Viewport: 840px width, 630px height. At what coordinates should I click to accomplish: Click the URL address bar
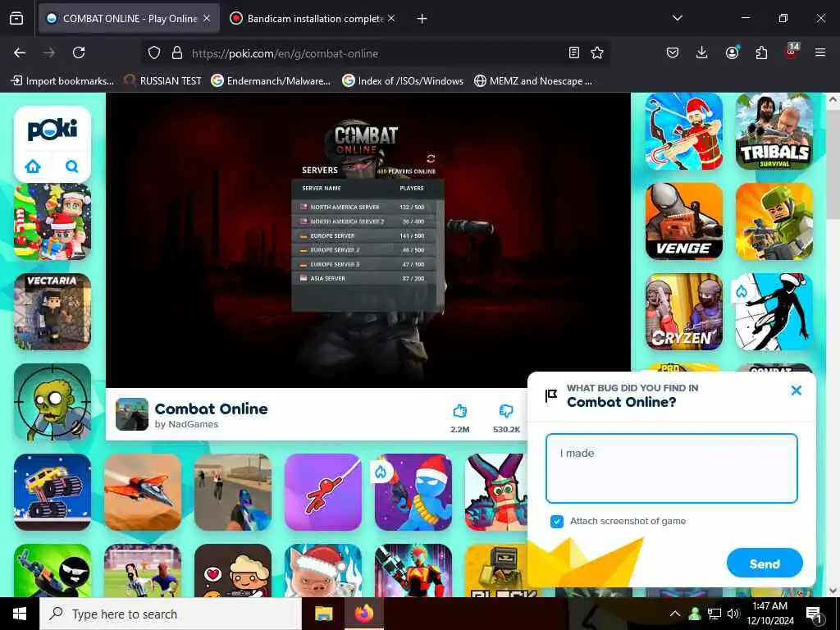(x=375, y=53)
